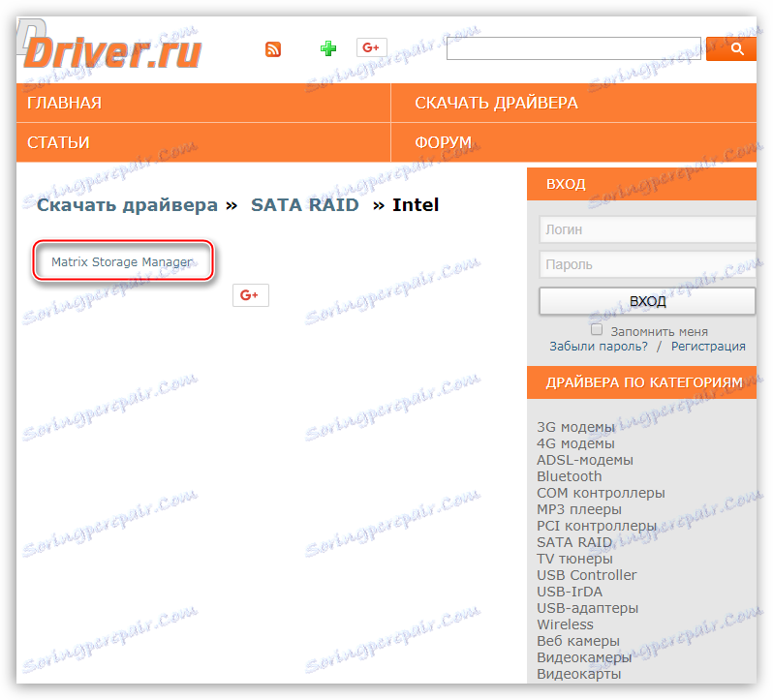Click the SATA RAID breadcrumb link
The height and width of the screenshot is (700, 773).
305,205
